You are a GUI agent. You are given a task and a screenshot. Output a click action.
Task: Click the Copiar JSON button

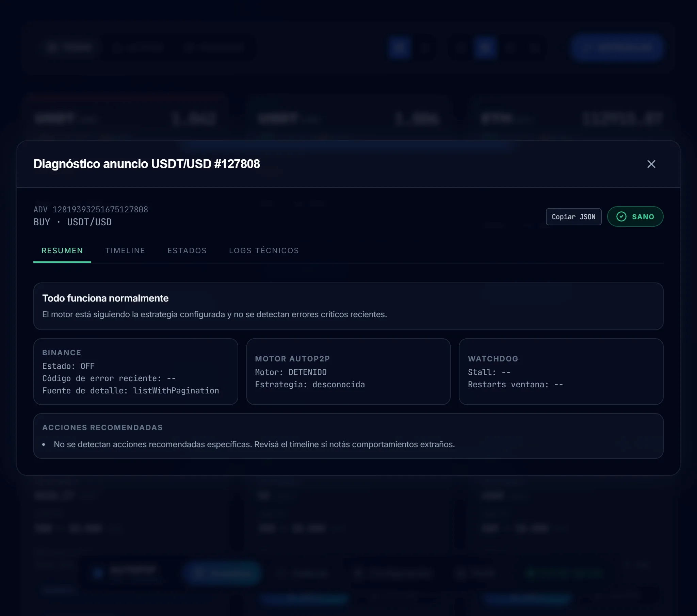tap(573, 216)
